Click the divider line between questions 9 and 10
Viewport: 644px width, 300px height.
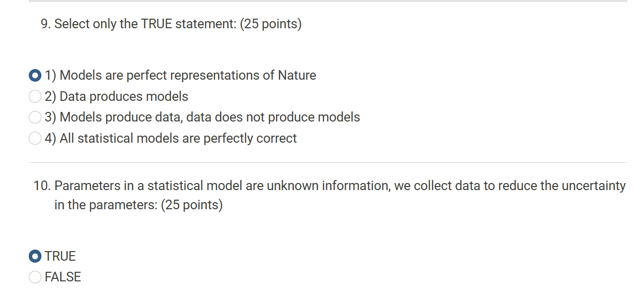click(328, 162)
